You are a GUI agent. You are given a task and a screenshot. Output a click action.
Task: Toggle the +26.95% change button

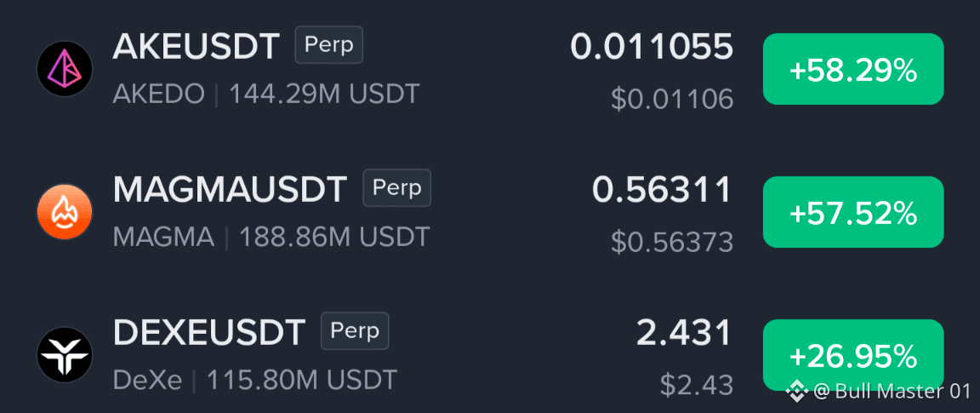853,354
